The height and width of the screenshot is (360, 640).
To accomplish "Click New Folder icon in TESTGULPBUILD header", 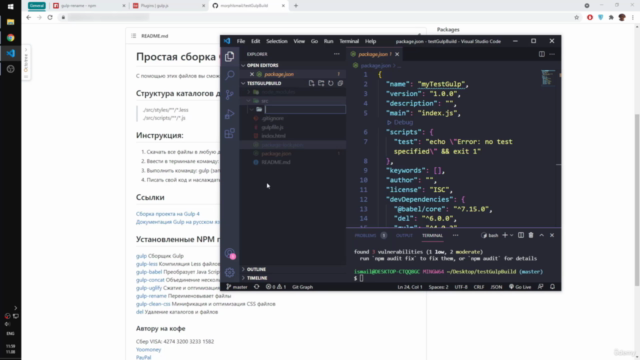I will click(x=321, y=83).
